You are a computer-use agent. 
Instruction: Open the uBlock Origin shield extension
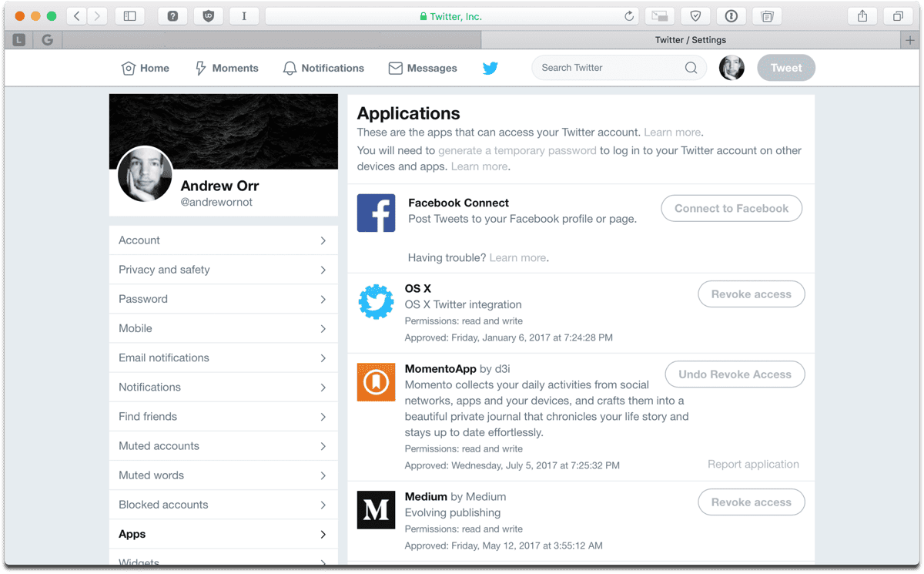click(x=208, y=16)
